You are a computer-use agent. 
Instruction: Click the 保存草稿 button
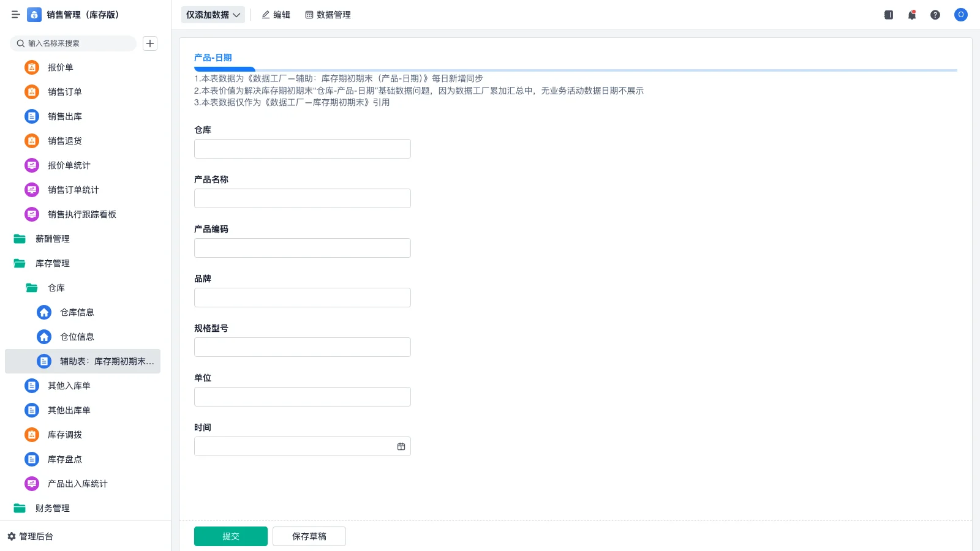(x=309, y=536)
